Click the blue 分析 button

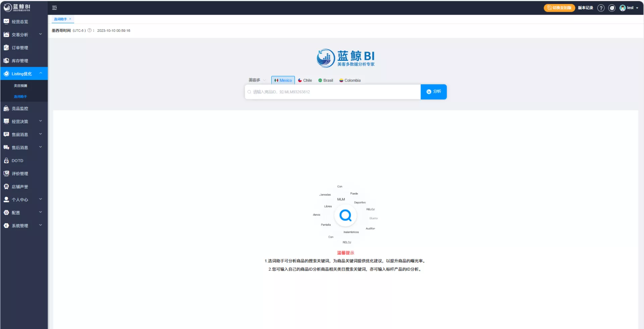click(x=434, y=92)
